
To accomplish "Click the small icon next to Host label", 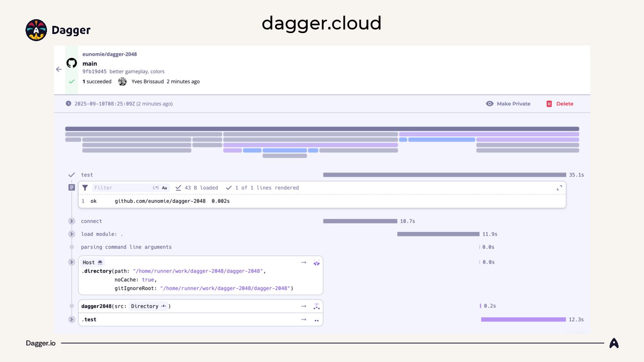I will 100,262.
